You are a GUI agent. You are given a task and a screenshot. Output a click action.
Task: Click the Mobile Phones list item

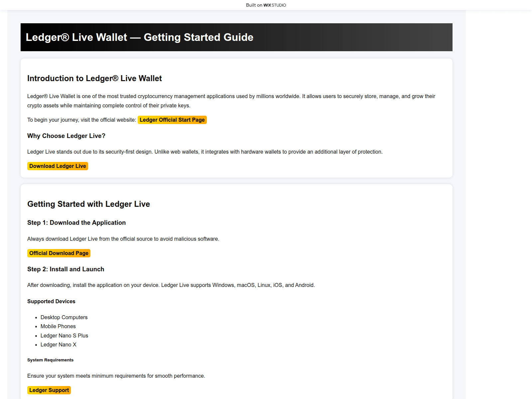click(x=58, y=326)
